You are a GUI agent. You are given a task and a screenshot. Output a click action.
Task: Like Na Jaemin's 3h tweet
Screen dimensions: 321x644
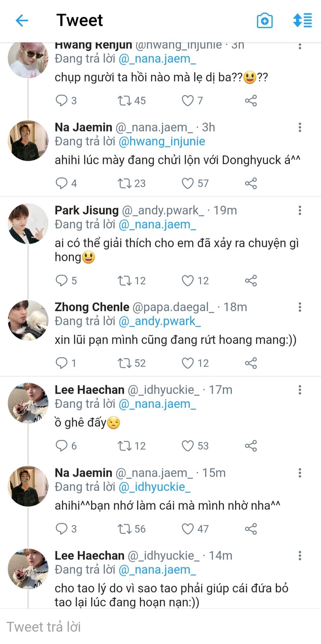188,183
